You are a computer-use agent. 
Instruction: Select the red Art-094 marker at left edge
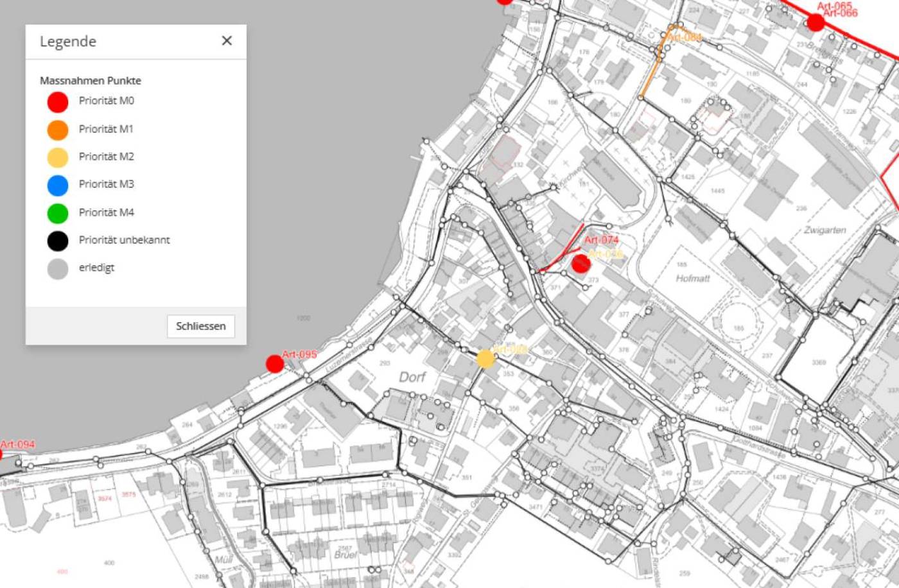1,454
